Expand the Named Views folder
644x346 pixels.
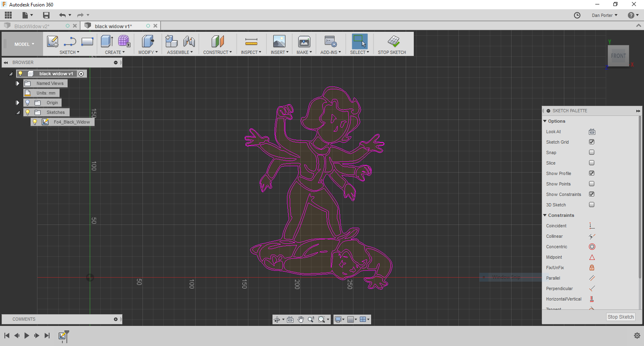[x=18, y=83]
